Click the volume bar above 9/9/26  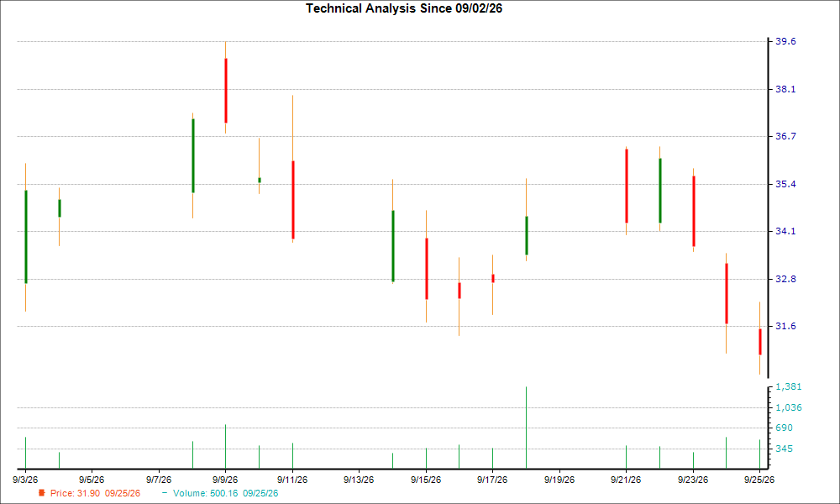pyautogui.click(x=225, y=447)
